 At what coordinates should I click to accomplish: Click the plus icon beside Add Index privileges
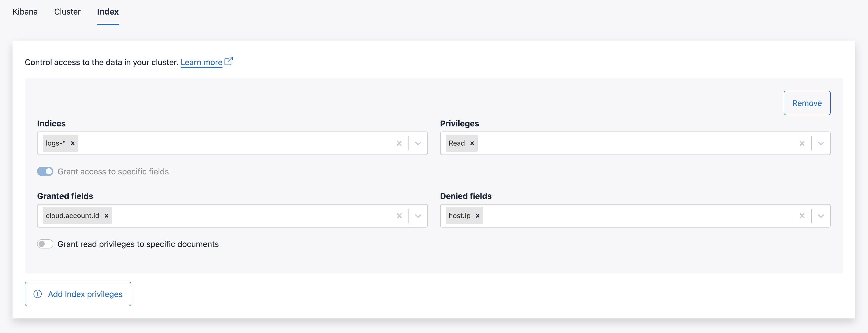coord(38,294)
